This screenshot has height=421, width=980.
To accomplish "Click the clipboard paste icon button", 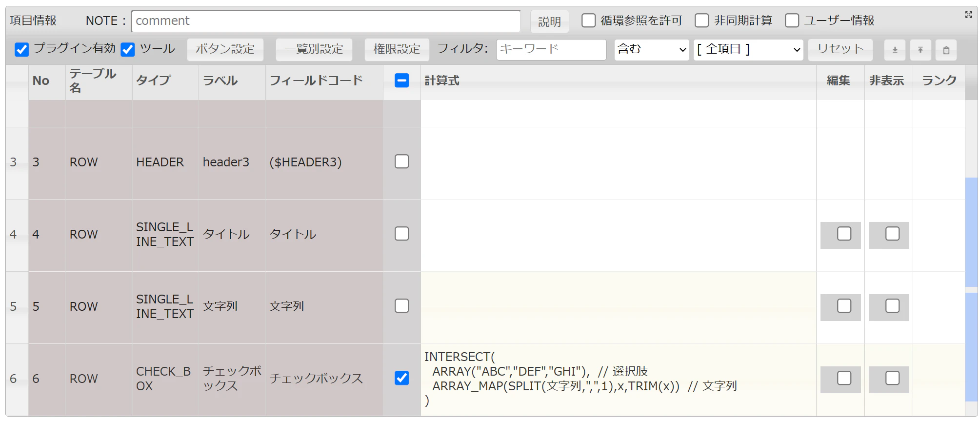I will coord(946,50).
